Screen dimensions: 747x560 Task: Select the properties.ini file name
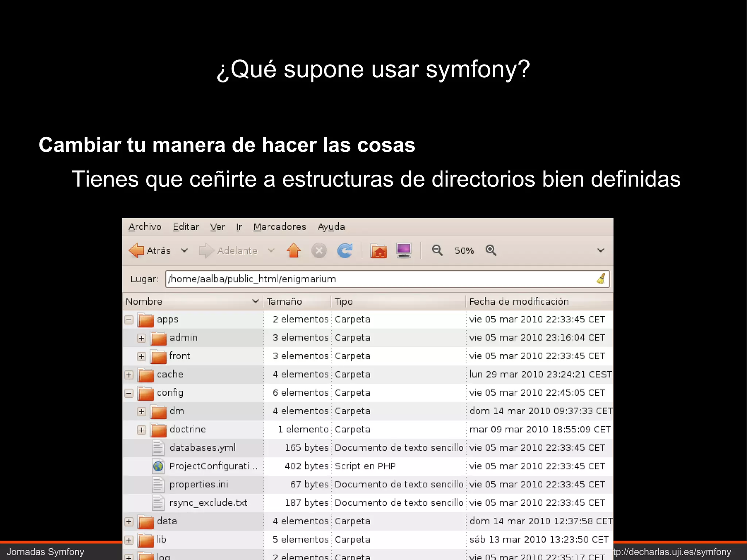(x=199, y=484)
